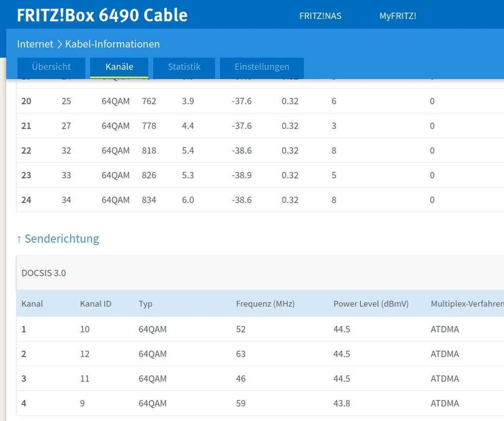Click the FRITZ!Box 6490 Cable title
The height and width of the screenshot is (421, 504).
click(102, 15)
